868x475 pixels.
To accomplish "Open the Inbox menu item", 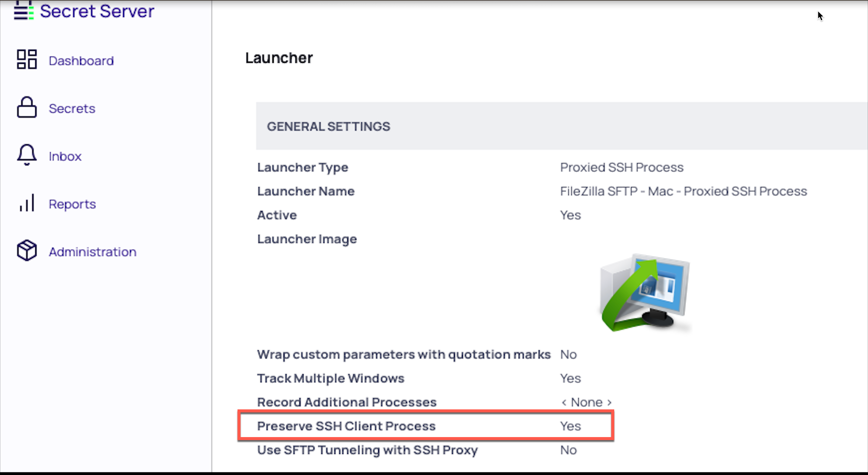I will pyautogui.click(x=65, y=157).
